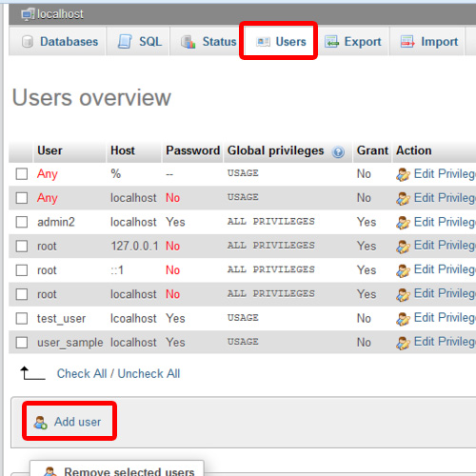Viewport: 476px width, 476px height.
Task: Select checkbox for Any % user
Action: 22,174
